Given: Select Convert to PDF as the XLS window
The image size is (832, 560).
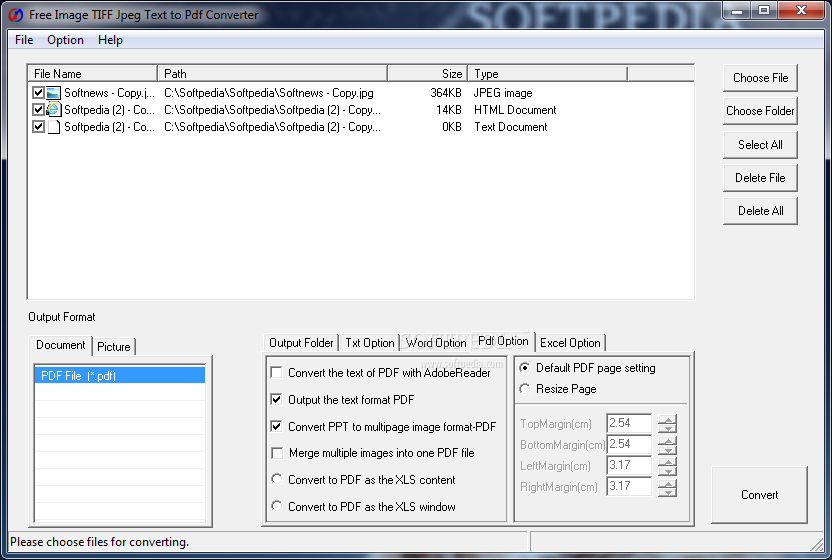Looking at the screenshot, I should (x=276, y=506).
